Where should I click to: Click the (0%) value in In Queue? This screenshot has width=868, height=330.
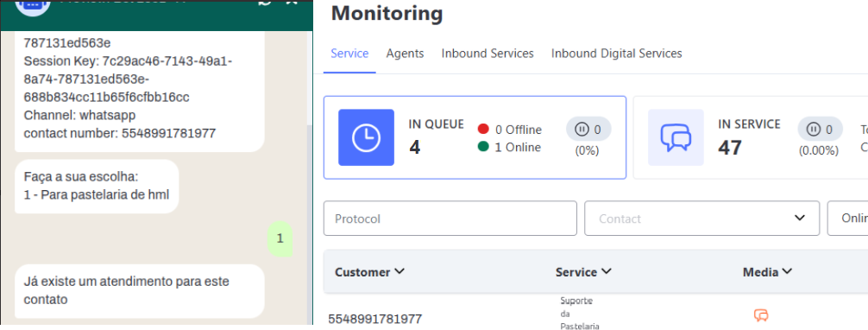pos(587,151)
